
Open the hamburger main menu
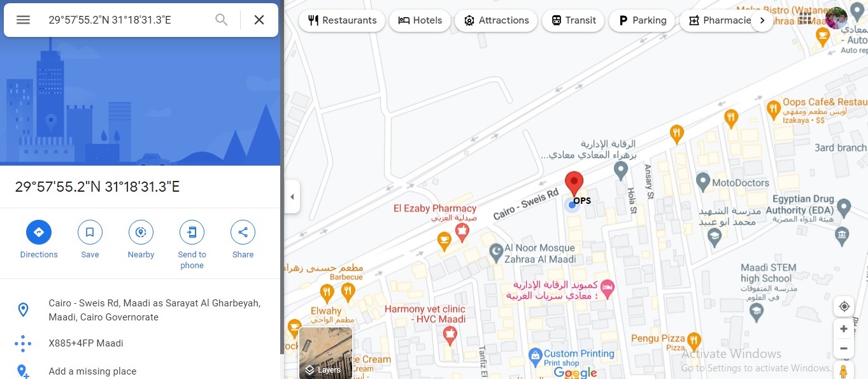click(24, 20)
